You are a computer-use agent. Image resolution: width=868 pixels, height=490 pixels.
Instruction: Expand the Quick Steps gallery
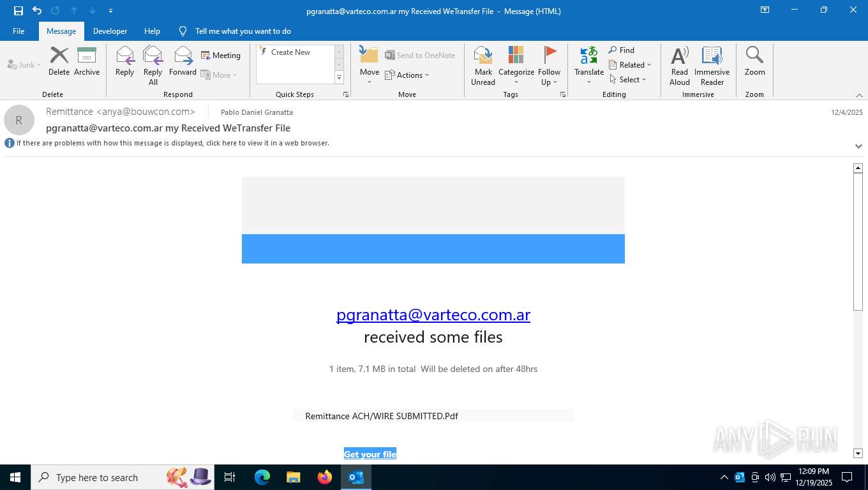(x=339, y=78)
